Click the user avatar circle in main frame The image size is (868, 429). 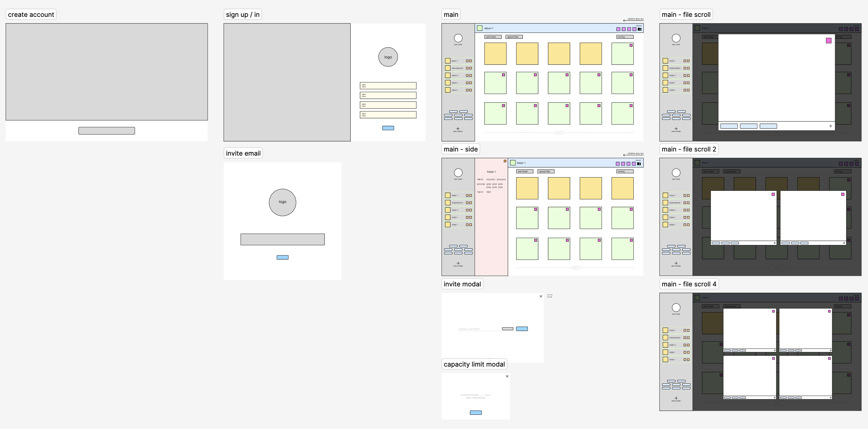(x=458, y=38)
